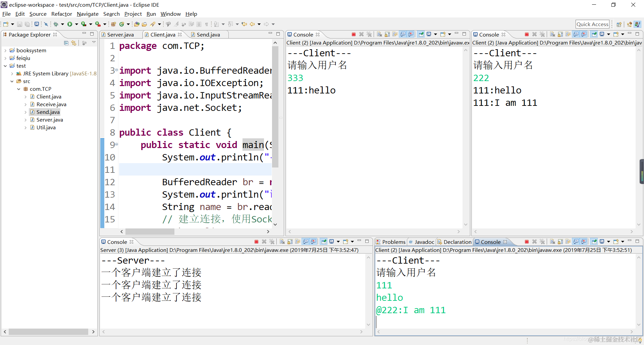Open the Run button dropdown arrow
This screenshot has height=345, width=644.
pyautogui.click(x=76, y=24)
